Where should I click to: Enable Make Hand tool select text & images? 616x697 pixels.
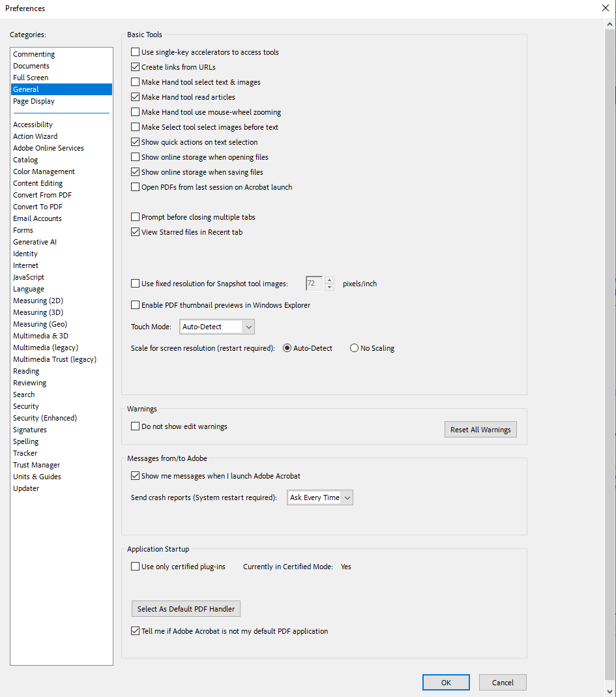135,82
